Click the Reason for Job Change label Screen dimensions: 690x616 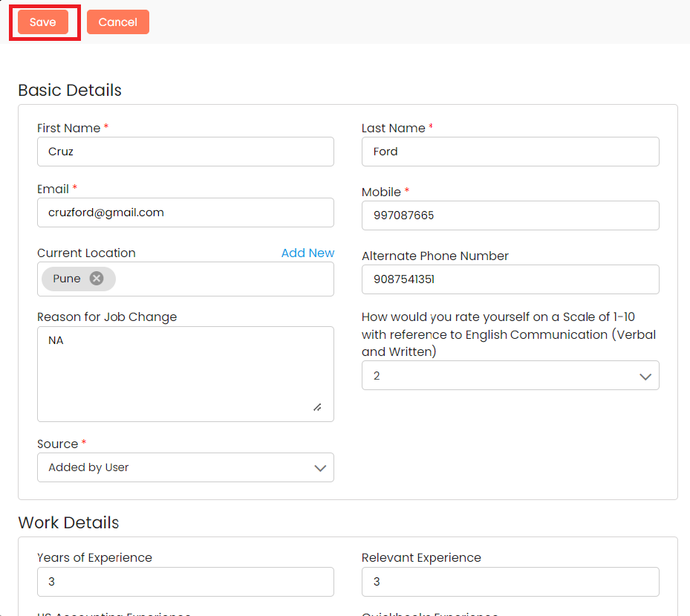point(107,317)
